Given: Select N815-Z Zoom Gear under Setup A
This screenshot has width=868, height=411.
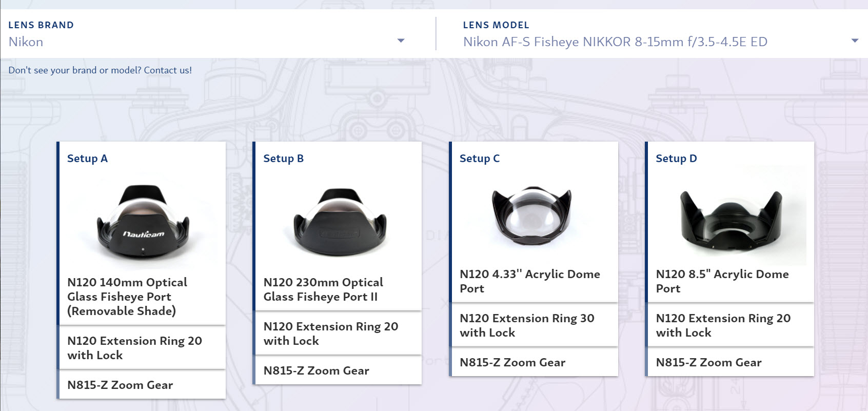Looking at the screenshot, I should 120,385.
